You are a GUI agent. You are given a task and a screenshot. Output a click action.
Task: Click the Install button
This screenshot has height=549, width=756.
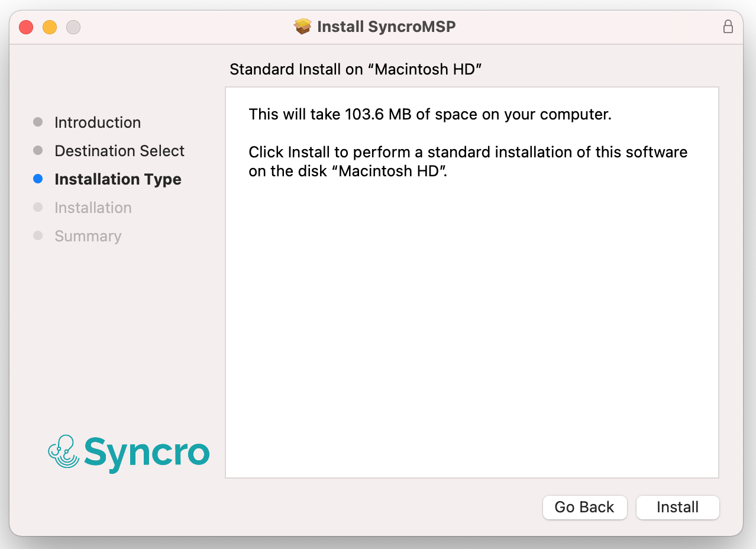677,508
